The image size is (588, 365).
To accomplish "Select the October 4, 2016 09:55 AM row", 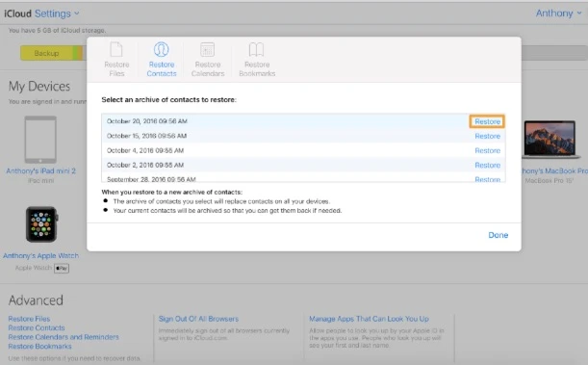I will 303,150.
